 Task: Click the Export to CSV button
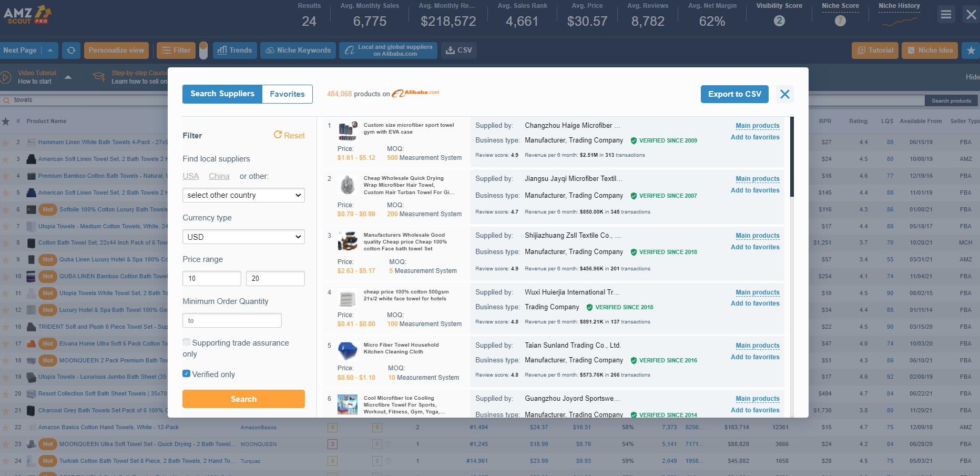tap(734, 94)
